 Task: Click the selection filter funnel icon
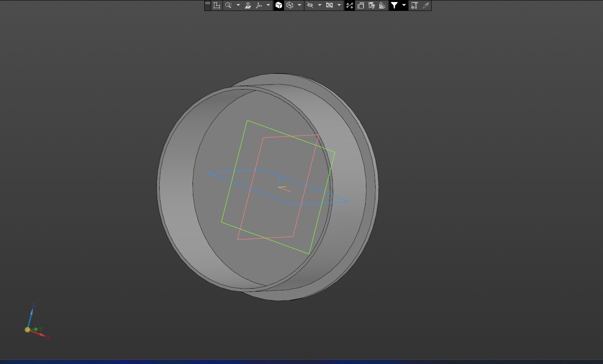click(x=394, y=5)
